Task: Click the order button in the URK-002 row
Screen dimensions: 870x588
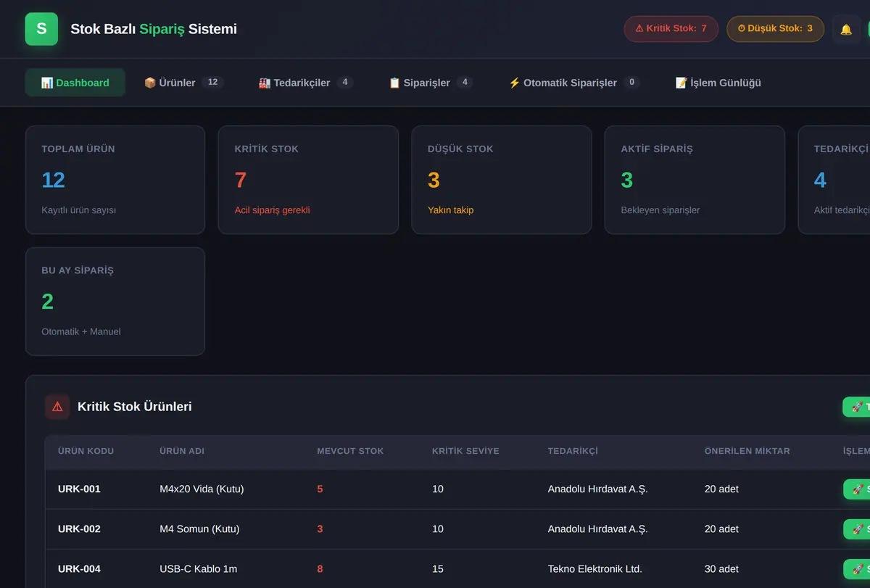Action: pos(856,529)
